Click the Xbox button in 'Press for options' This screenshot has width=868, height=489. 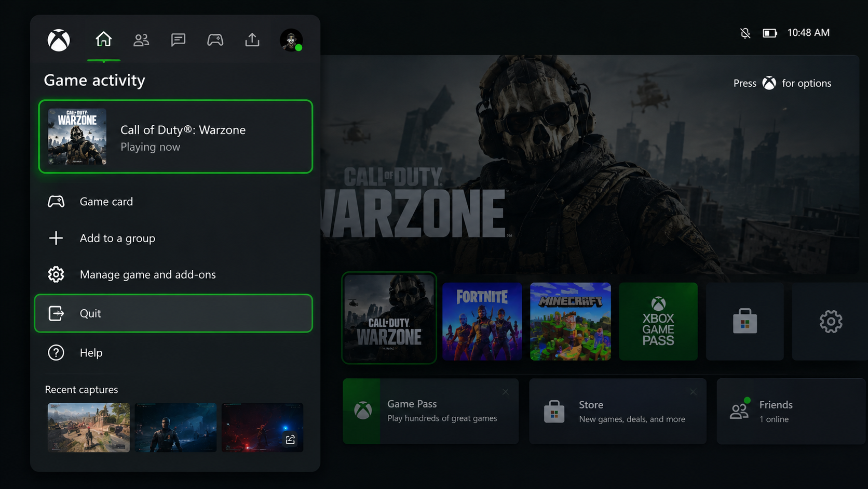pos(769,83)
